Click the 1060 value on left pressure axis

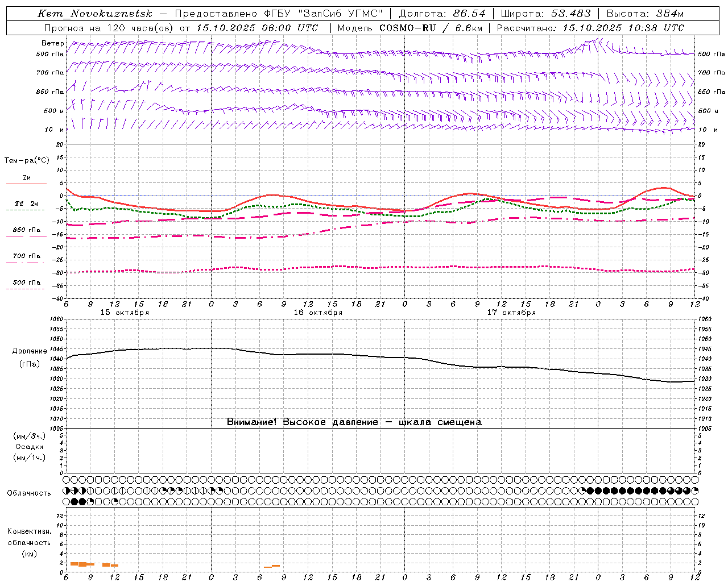point(55,319)
